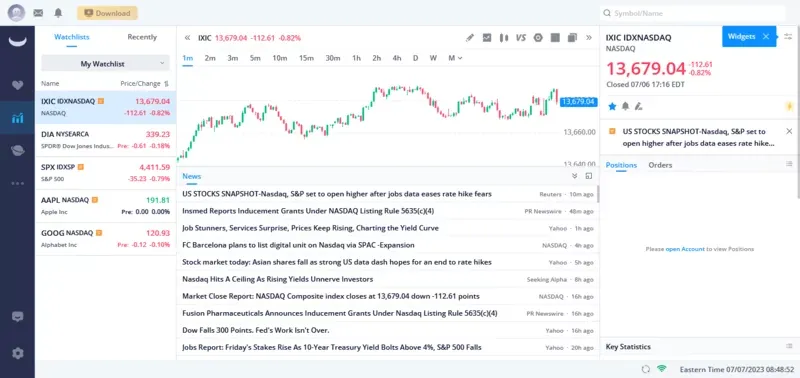Collapse left panel with double left chevron
Screen dimensions: 800x378
click(x=187, y=38)
